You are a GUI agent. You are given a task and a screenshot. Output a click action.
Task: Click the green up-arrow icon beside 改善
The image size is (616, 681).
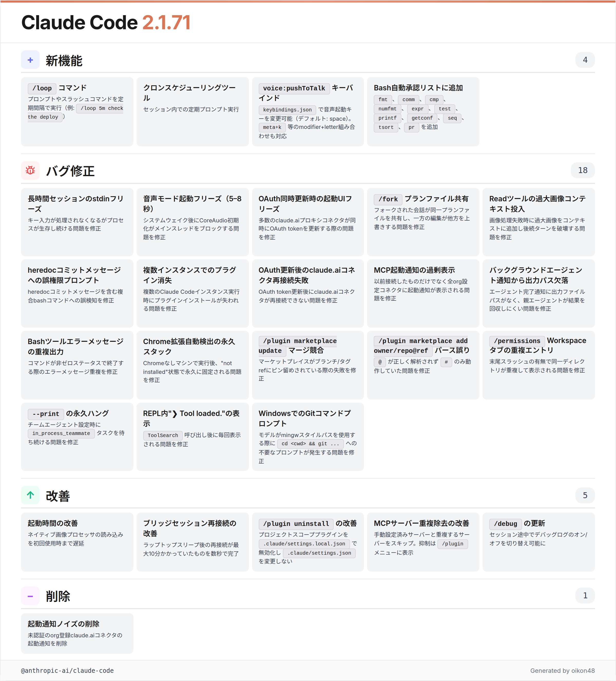[x=30, y=495]
